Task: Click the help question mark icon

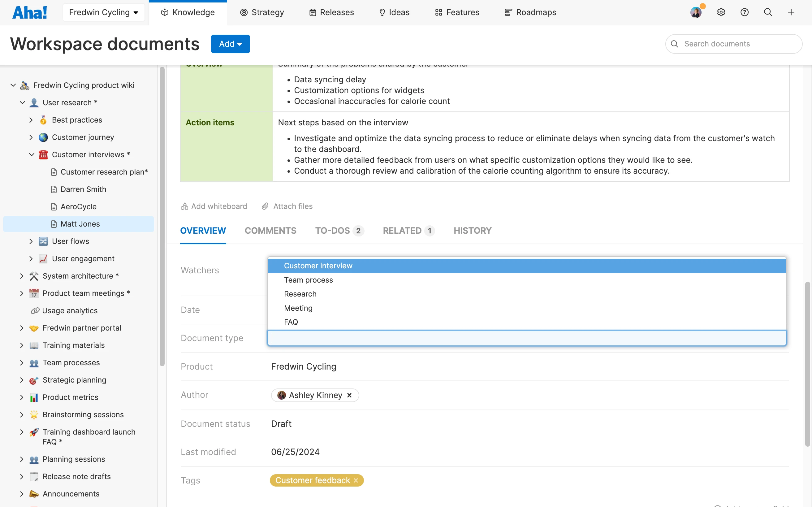Action: [x=744, y=12]
